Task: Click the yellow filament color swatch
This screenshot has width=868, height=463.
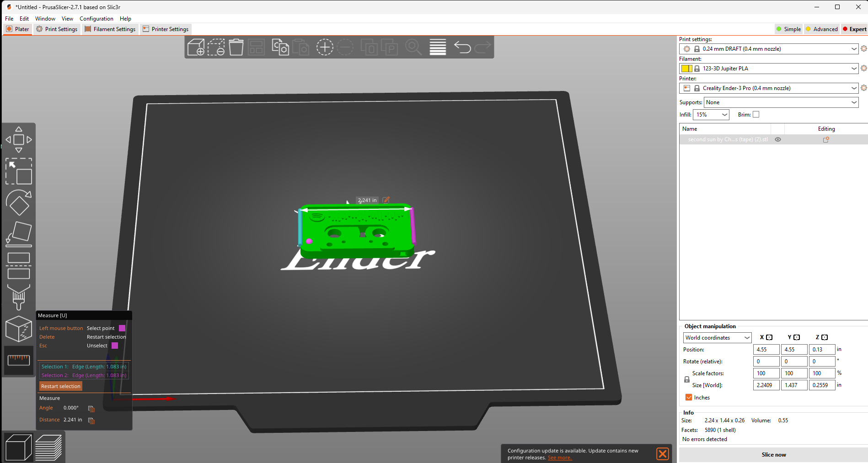Action: (686, 69)
